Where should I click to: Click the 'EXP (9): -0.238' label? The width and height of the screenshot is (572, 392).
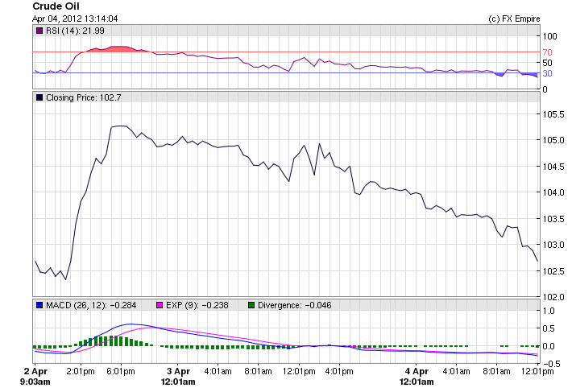point(197,305)
